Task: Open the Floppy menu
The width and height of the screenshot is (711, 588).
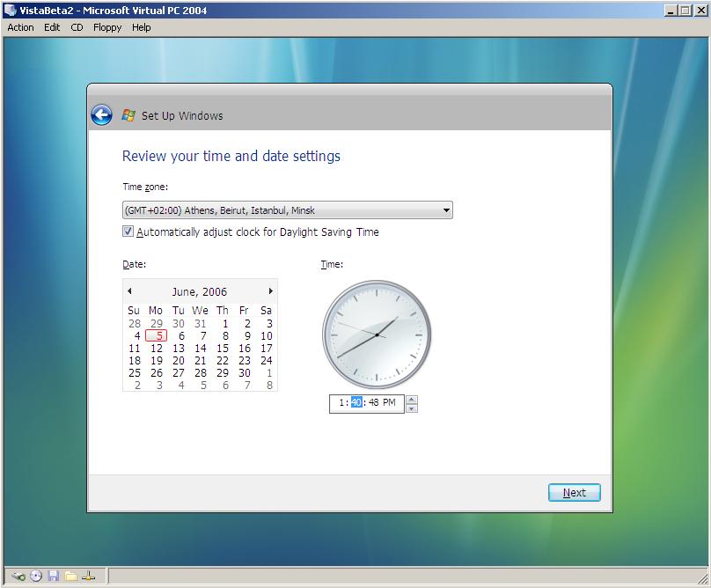Action: [x=107, y=27]
